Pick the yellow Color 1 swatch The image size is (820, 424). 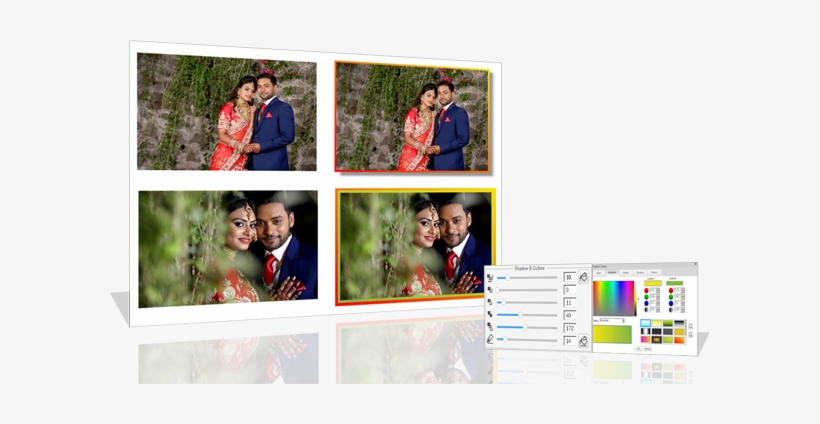(652, 283)
